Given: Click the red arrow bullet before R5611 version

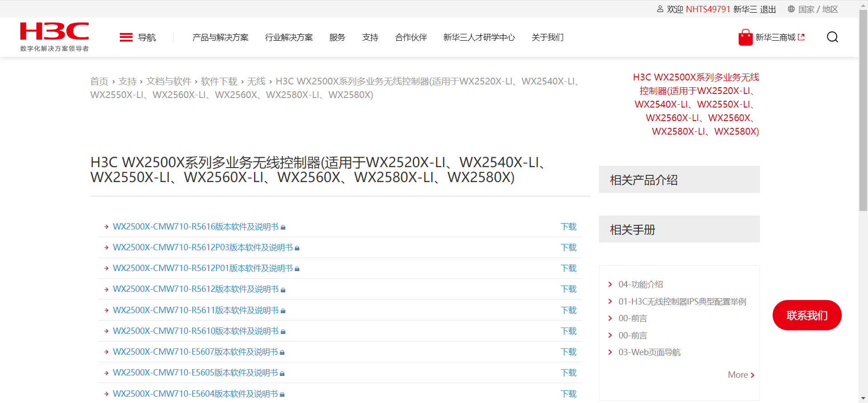Looking at the screenshot, I should (106, 310).
